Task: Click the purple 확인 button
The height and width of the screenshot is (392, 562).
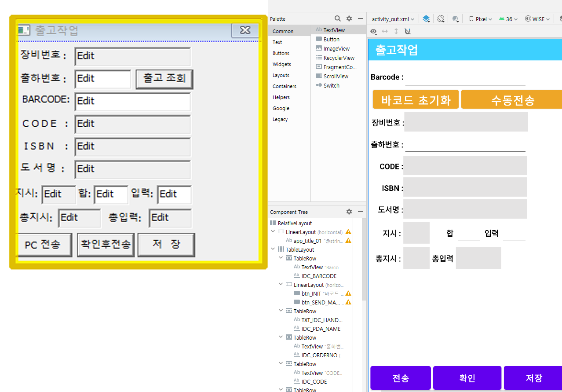Action: [x=467, y=378]
